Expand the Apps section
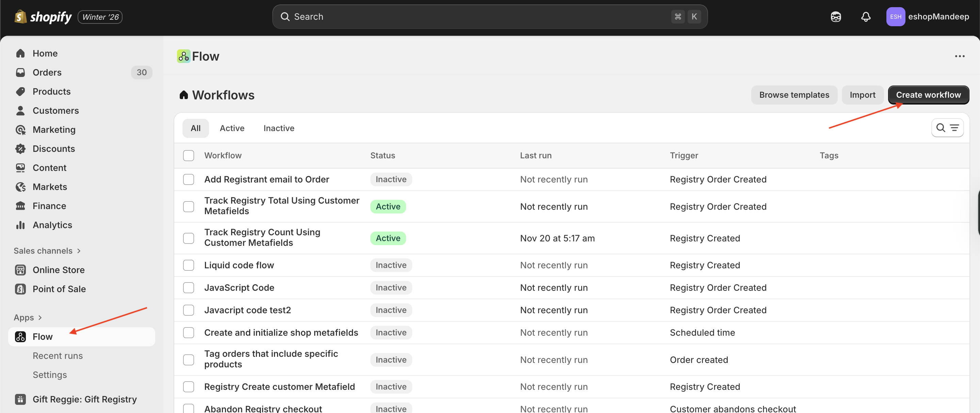Image resolution: width=980 pixels, height=413 pixels. [28, 317]
